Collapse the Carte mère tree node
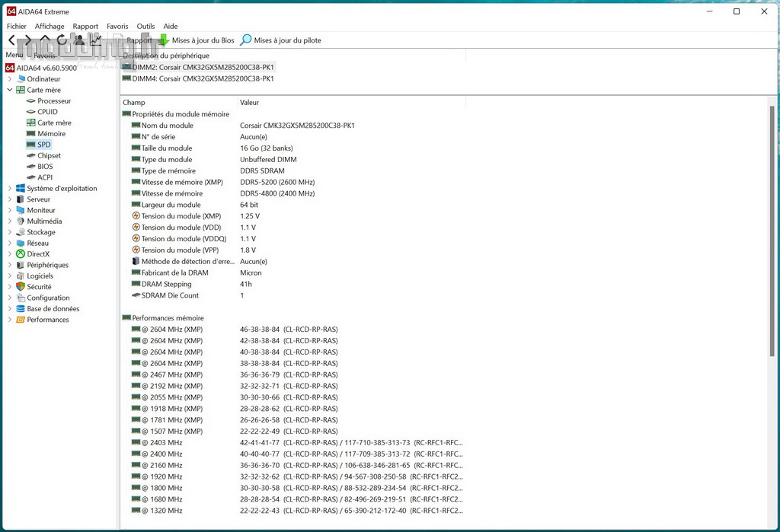The image size is (780, 532). pos(9,90)
